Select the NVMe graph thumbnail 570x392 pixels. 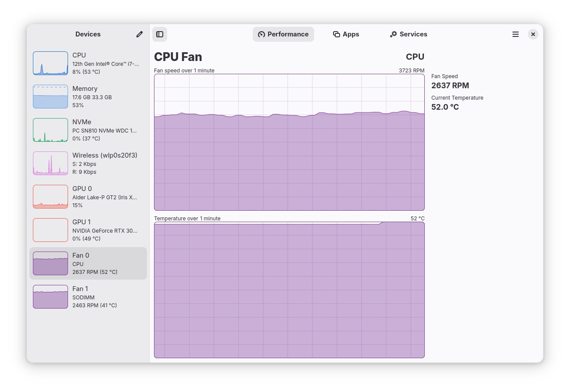coord(50,130)
